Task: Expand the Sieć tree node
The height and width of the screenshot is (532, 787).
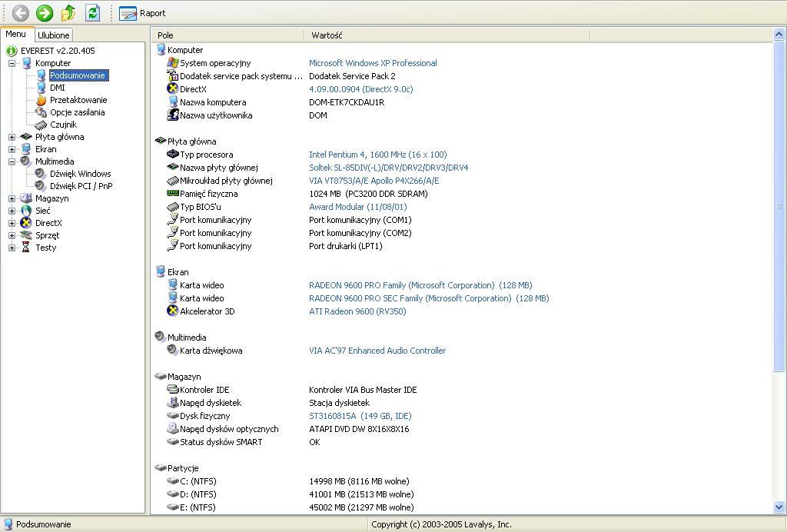Action: [12, 211]
